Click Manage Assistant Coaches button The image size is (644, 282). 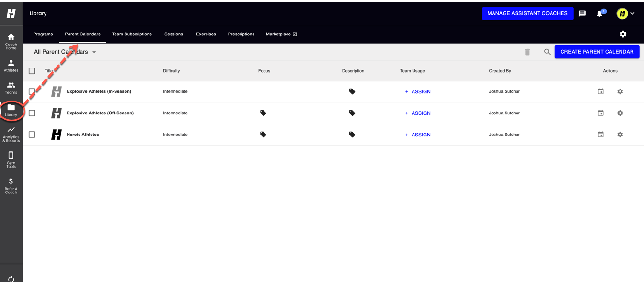(528, 13)
